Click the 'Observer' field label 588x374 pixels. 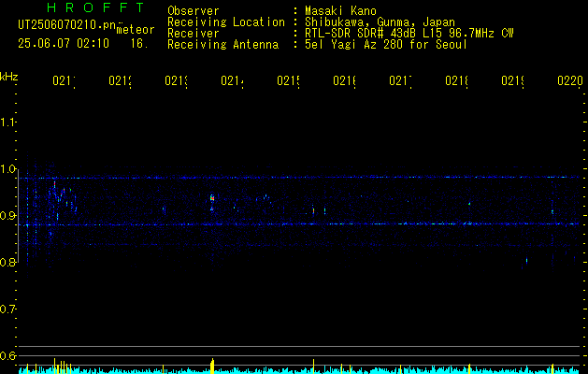coord(194,11)
